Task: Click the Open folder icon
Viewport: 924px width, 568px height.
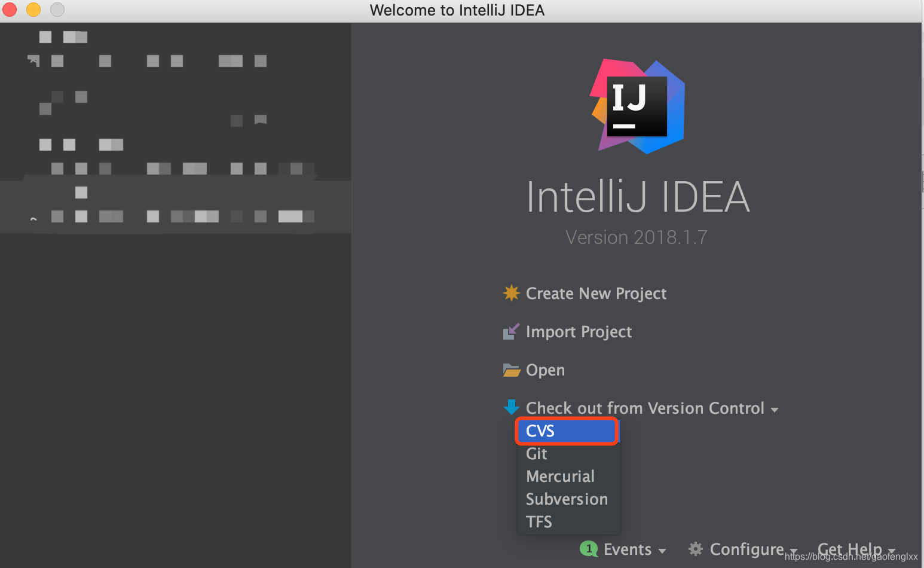Action: 511,369
